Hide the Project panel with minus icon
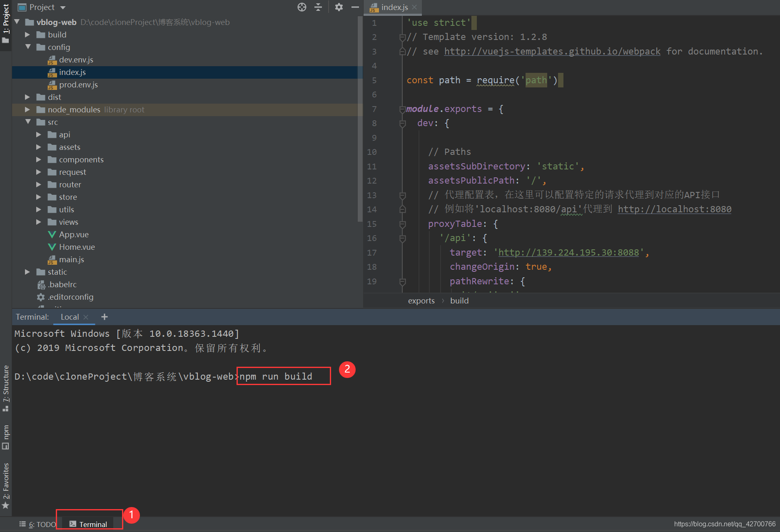Viewport: 780px width, 532px height. [355, 7]
